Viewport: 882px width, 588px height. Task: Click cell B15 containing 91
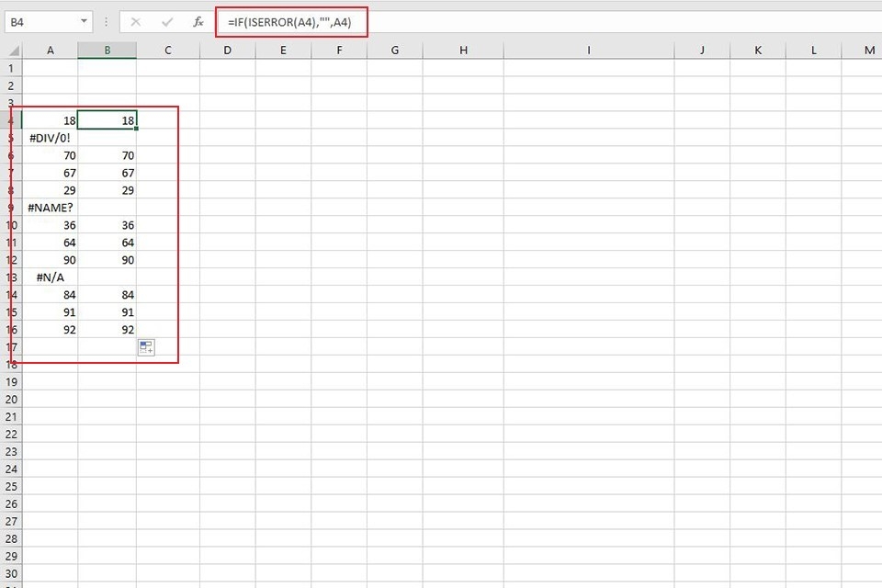(x=107, y=312)
